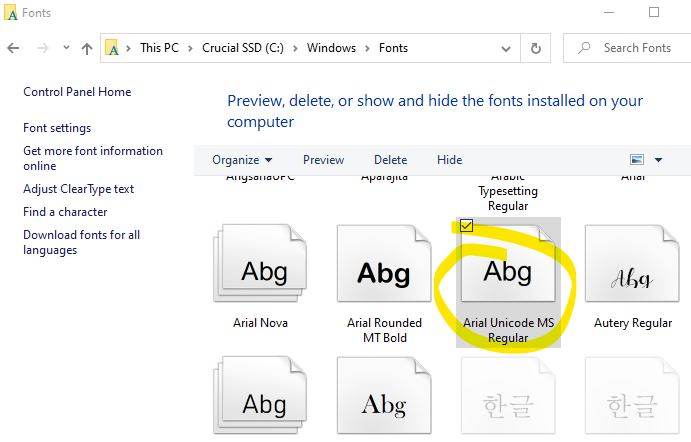Open the Arial Nova font family

[x=259, y=271]
